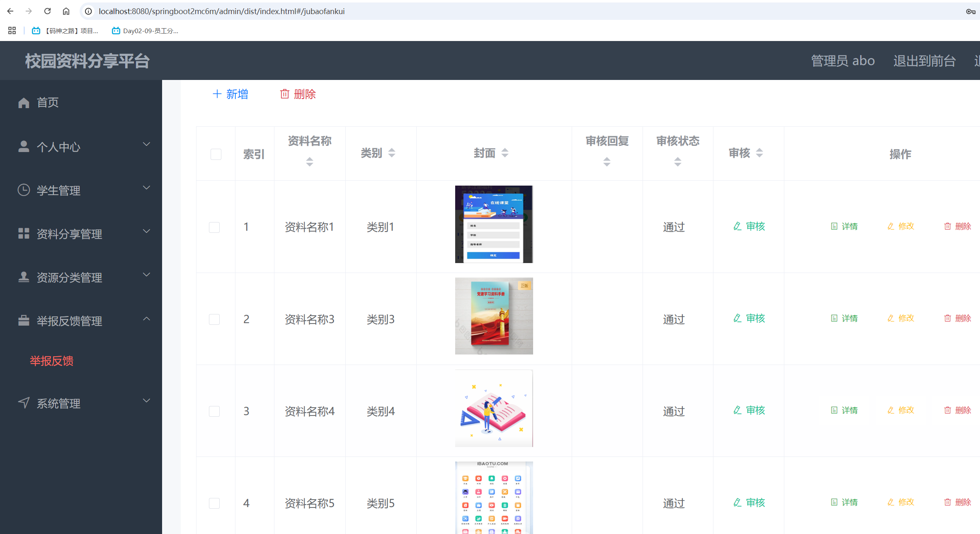Click the 审核 pencil icon on row 1
Viewport: 980px width, 534px height.
(x=737, y=226)
